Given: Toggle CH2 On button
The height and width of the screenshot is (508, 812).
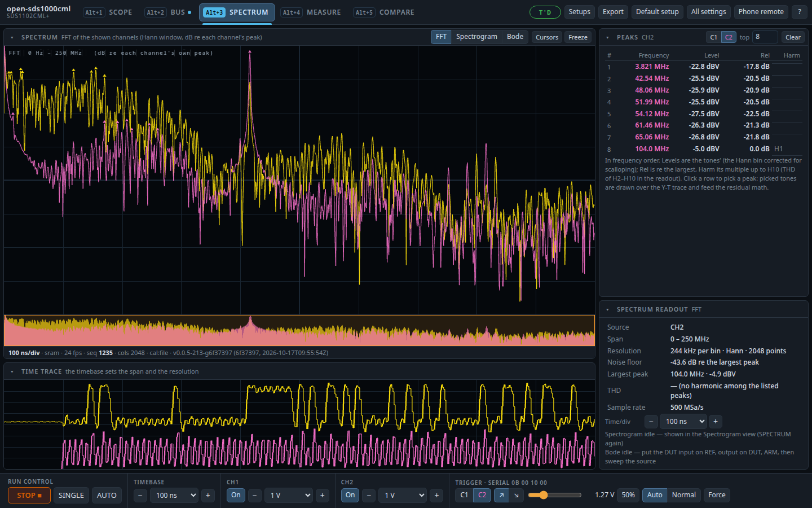Looking at the screenshot, I should point(350,495).
